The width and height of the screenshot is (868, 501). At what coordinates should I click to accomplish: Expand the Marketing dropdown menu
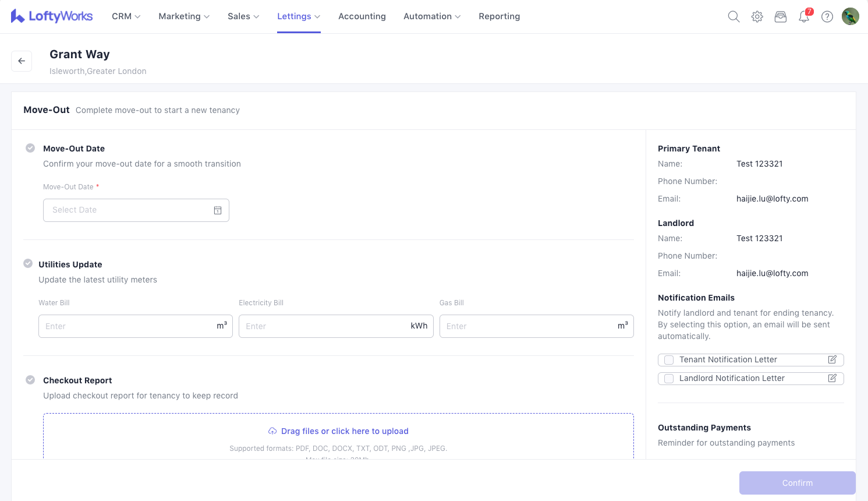184,16
